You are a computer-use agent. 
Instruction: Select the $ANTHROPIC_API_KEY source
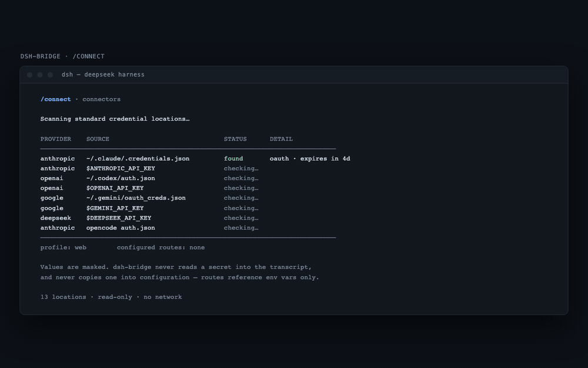pos(121,168)
